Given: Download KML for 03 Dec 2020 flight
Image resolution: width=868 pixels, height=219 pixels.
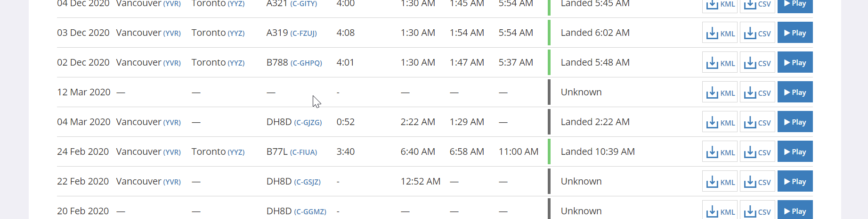Looking at the screenshot, I should point(720,33).
